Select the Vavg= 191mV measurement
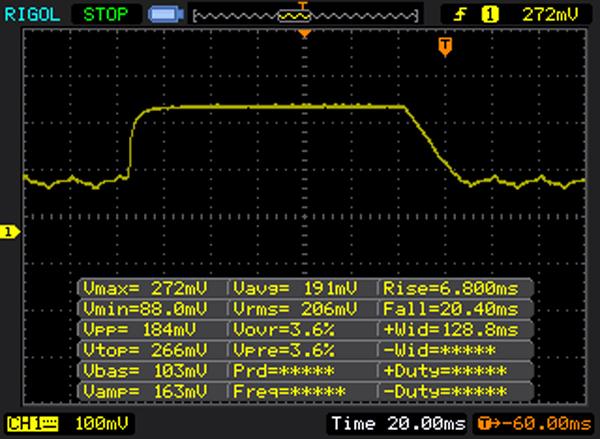This screenshot has height=439, width=600. [x=303, y=288]
